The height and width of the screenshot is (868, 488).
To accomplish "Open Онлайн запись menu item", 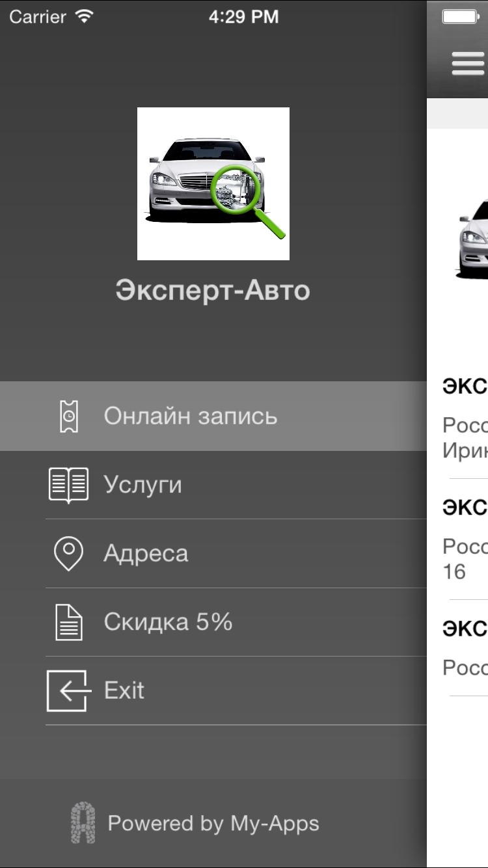I will pos(213,416).
